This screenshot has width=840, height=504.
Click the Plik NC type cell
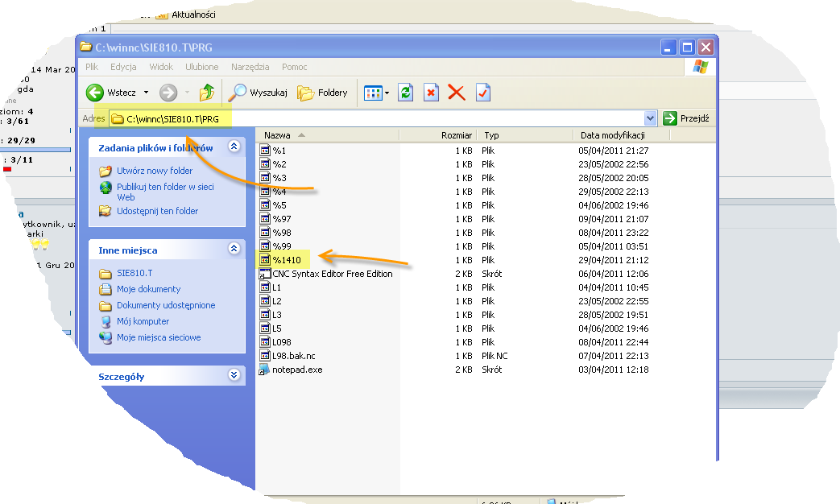coord(494,356)
